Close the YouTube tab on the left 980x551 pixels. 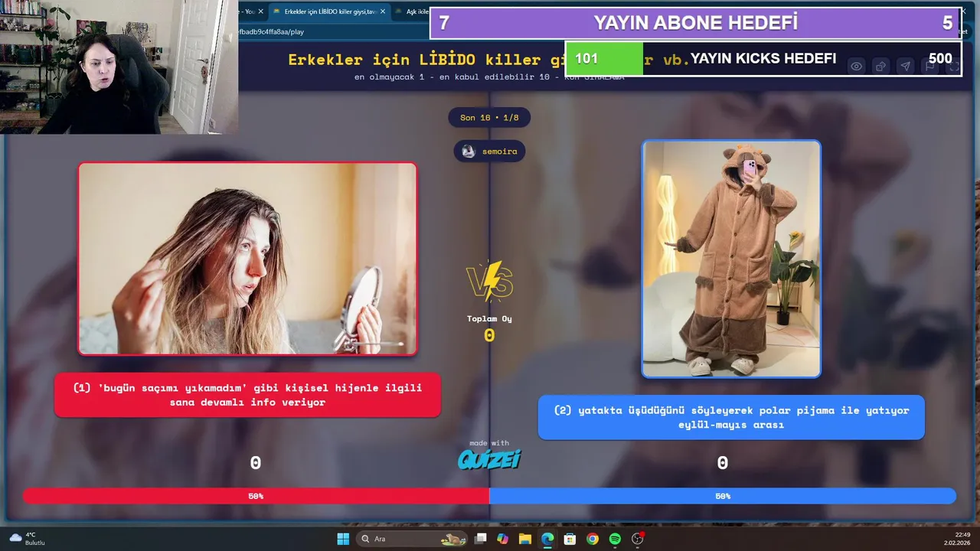[x=260, y=11]
